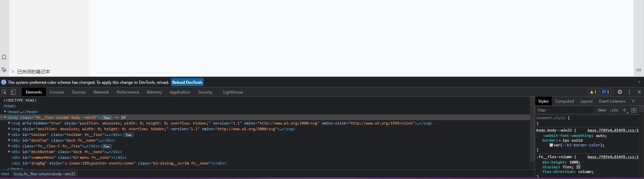Open the Network tab
This screenshot has width=644, height=179.
pyautogui.click(x=101, y=92)
